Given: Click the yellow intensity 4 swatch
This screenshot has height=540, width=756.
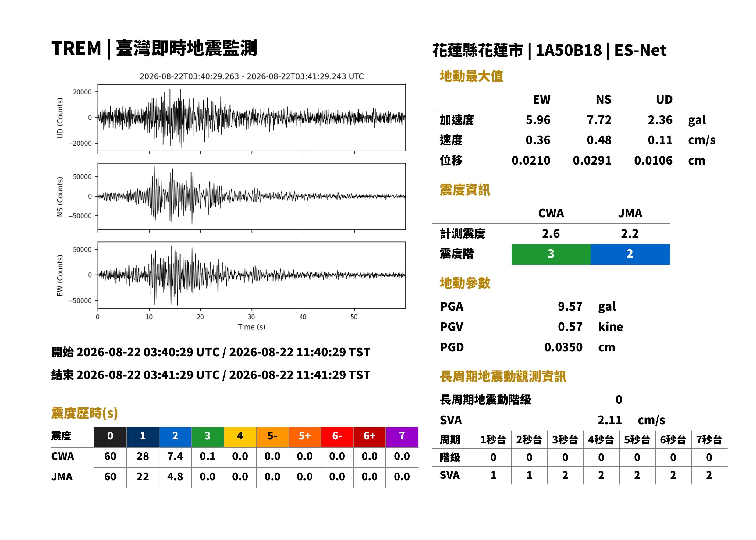Looking at the screenshot, I should [x=240, y=437].
